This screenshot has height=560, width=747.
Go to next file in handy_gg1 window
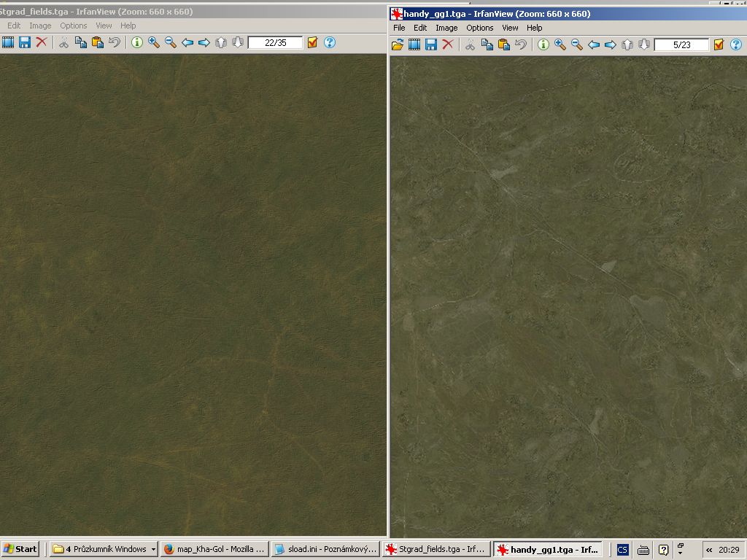point(611,44)
